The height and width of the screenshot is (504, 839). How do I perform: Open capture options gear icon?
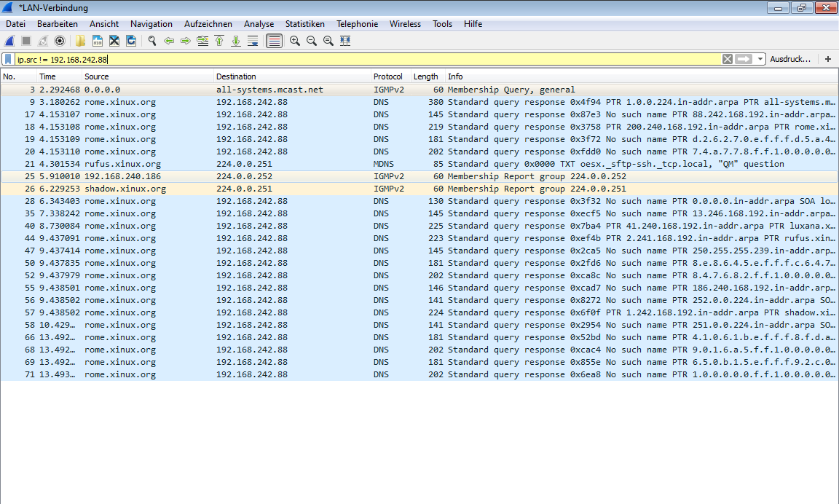[60, 41]
